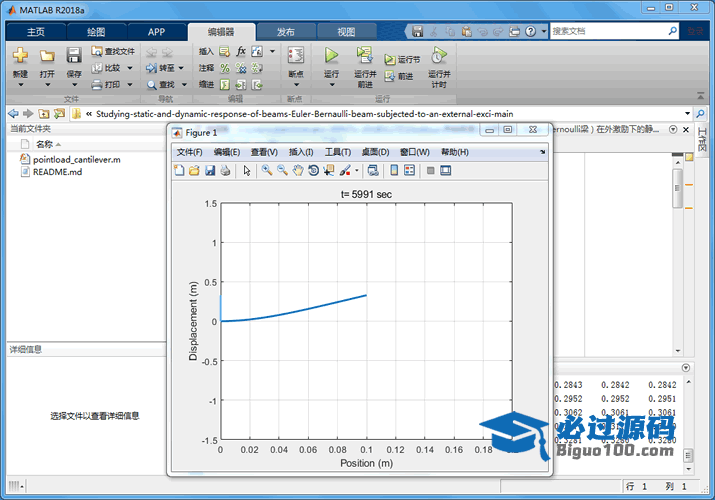Click the up-one-folder icon in address bar

point(44,113)
